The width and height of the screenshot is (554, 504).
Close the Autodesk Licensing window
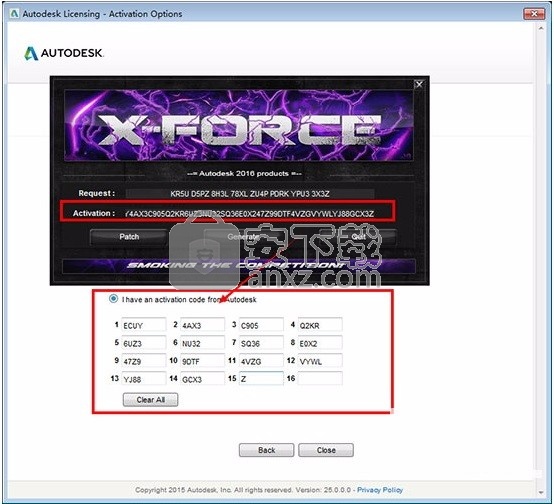coord(534,14)
